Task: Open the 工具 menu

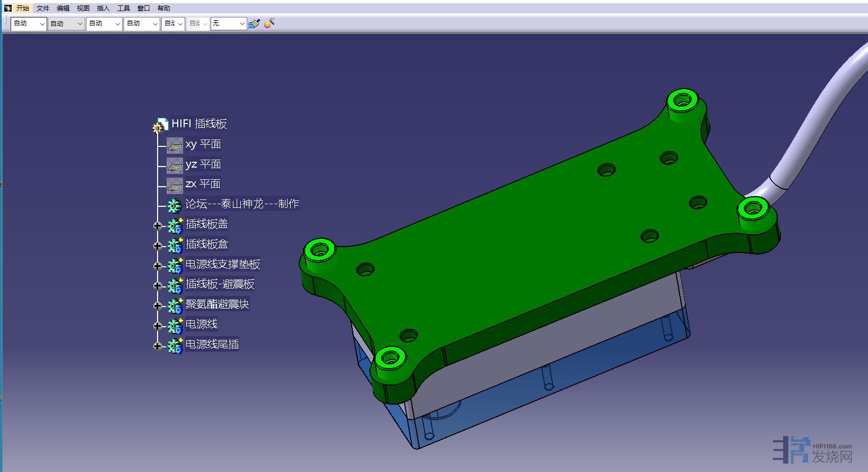Action: click(x=123, y=8)
